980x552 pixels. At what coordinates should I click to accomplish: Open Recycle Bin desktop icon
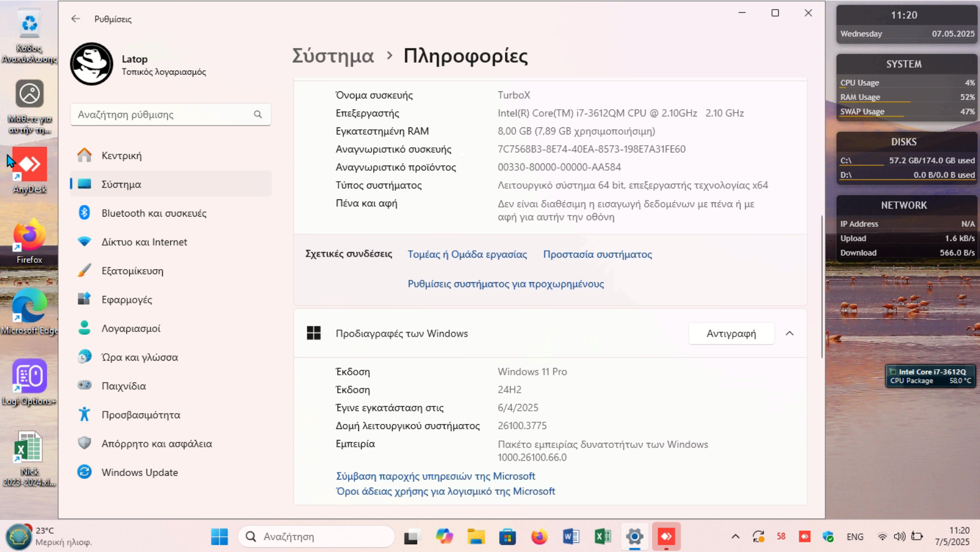click(x=29, y=35)
